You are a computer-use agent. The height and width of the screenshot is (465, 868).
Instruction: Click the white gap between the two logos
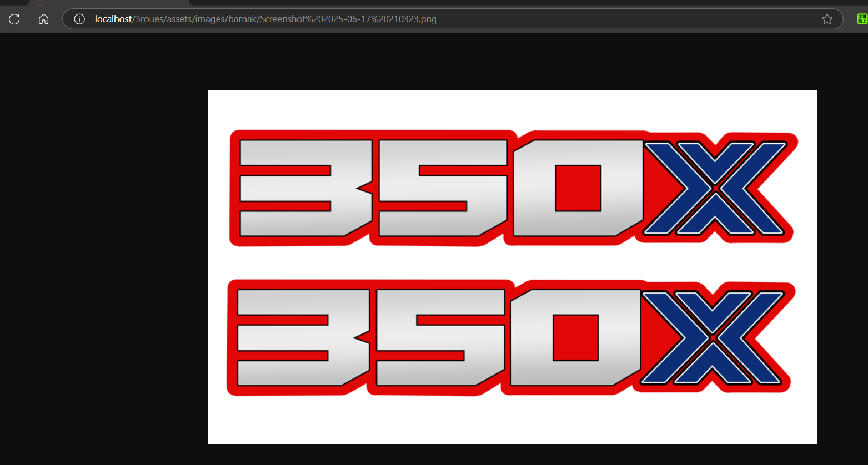[x=511, y=263]
